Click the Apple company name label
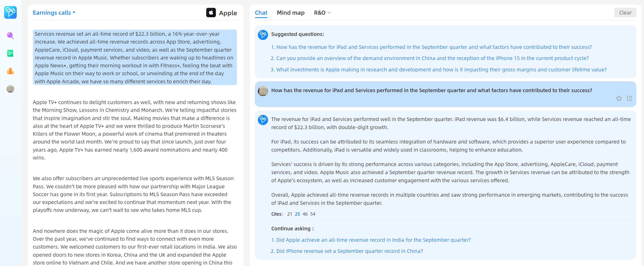The image size is (644, 266). [x=228, y=13]
